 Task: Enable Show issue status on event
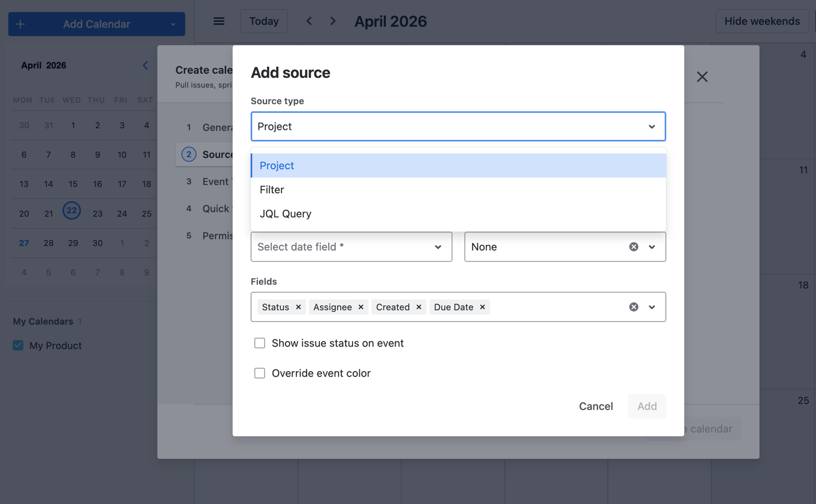(259, 343)
